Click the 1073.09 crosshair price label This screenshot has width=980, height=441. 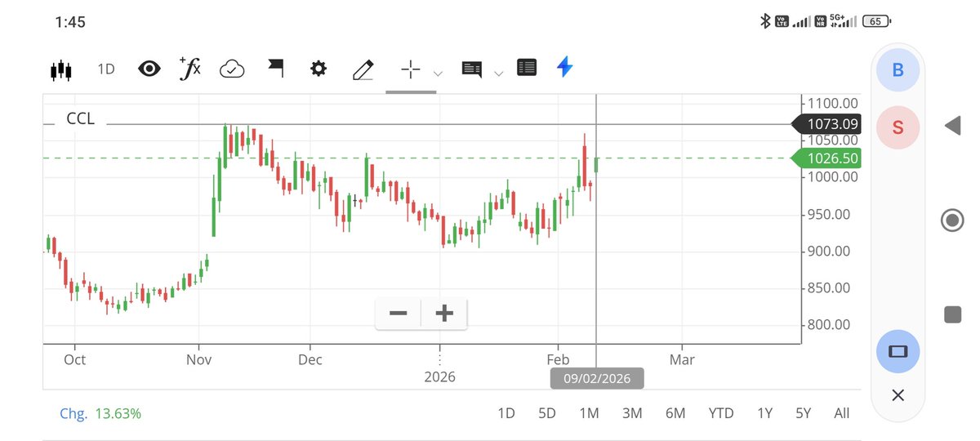point(826,124)
